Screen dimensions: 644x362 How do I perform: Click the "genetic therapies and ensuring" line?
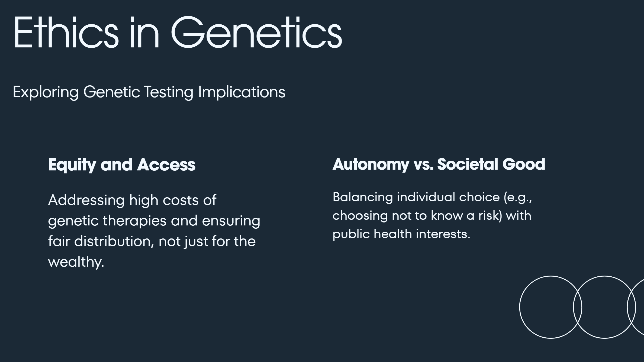(x=154, y=221)
